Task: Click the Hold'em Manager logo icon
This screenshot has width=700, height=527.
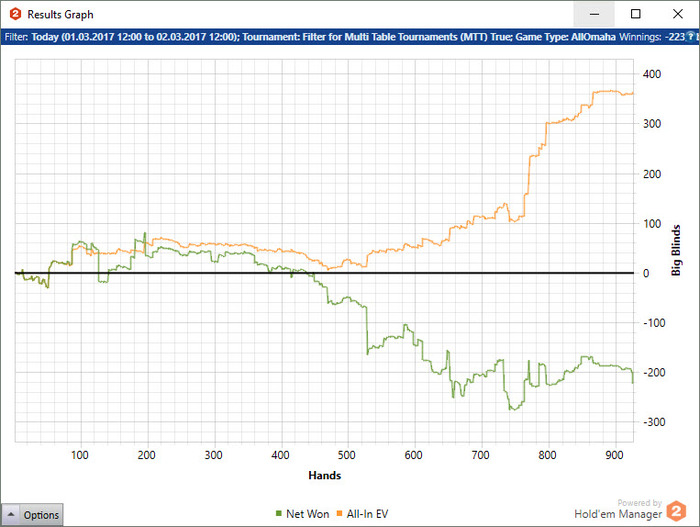Action: [676, 511]
